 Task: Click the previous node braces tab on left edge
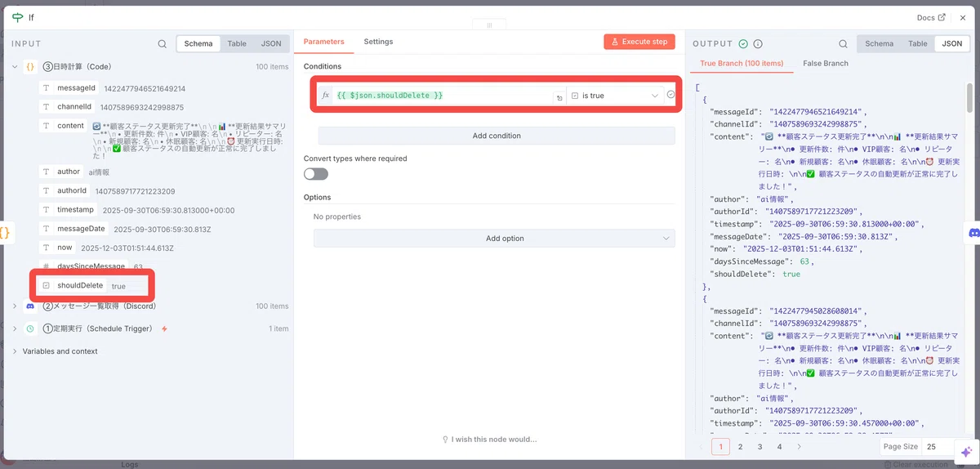pyautogui.click(x=5, y=233)
